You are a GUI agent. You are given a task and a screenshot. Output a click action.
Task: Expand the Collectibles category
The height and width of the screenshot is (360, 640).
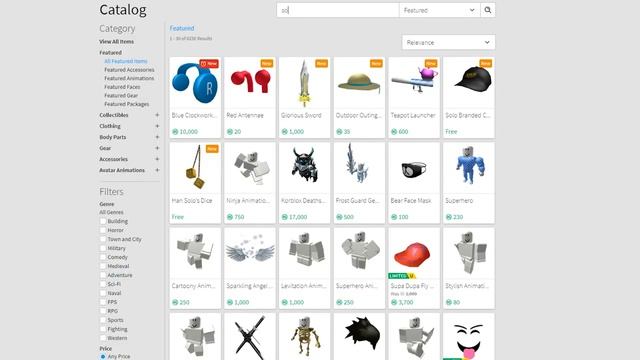(x=157, y=115)
